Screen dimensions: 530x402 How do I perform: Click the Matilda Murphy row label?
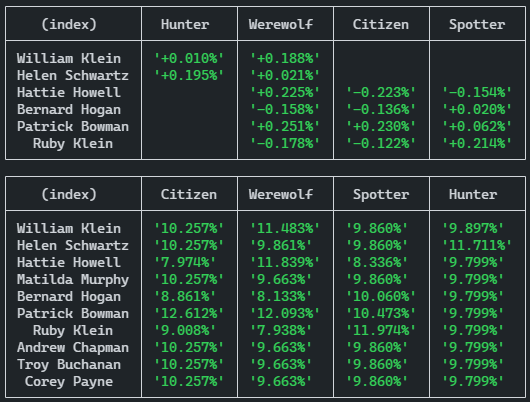click(73, 280)
